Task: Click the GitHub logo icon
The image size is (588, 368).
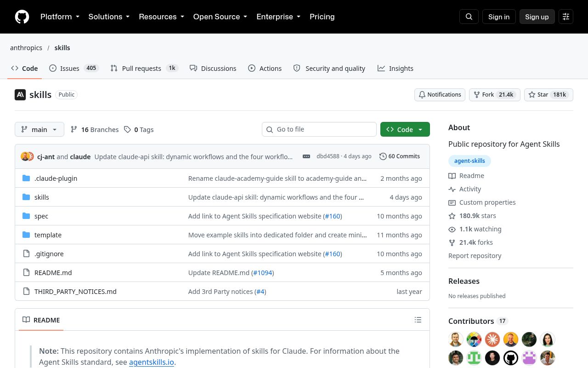Action: point(22,17)
